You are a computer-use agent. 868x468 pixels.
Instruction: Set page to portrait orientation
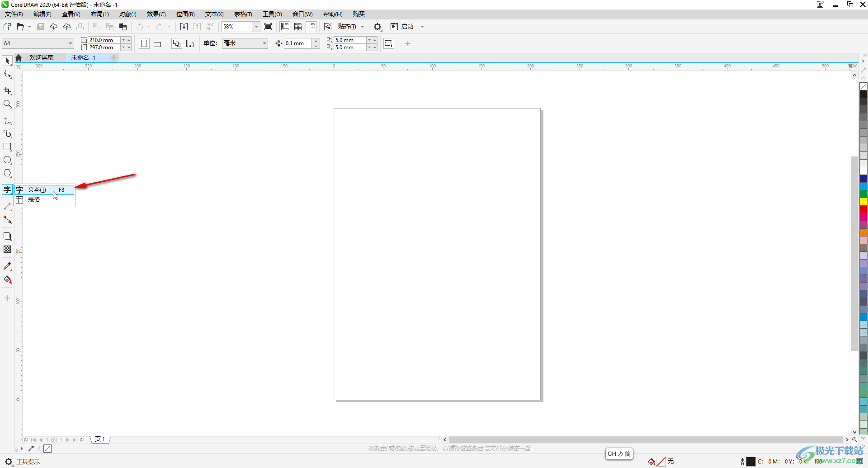coord(144,43)
